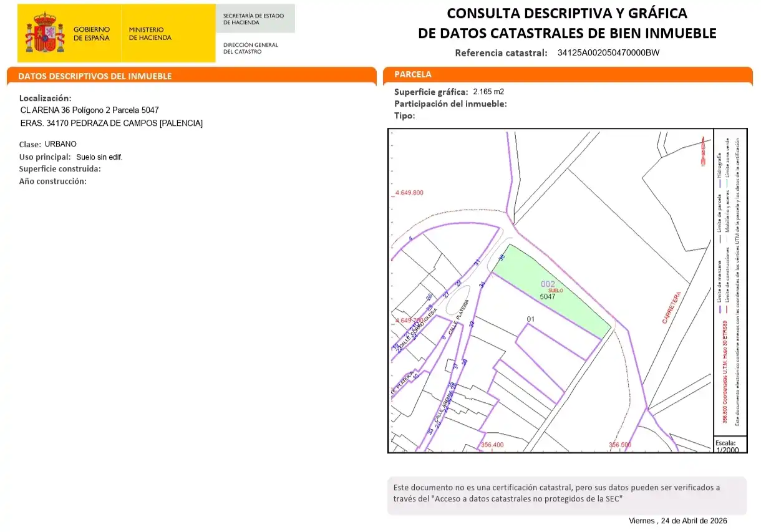Image resolution: width=761 pixels, height=532 pixels.
Task: Click the 'URBANO' class value
Action: click(x=61, y=144)
